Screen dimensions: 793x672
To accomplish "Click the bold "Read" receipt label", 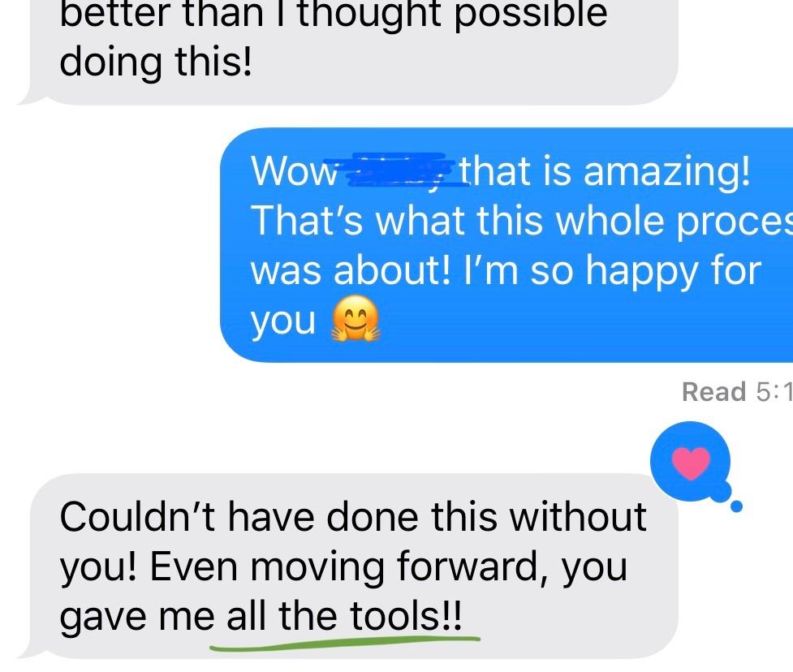I will 713,392.
